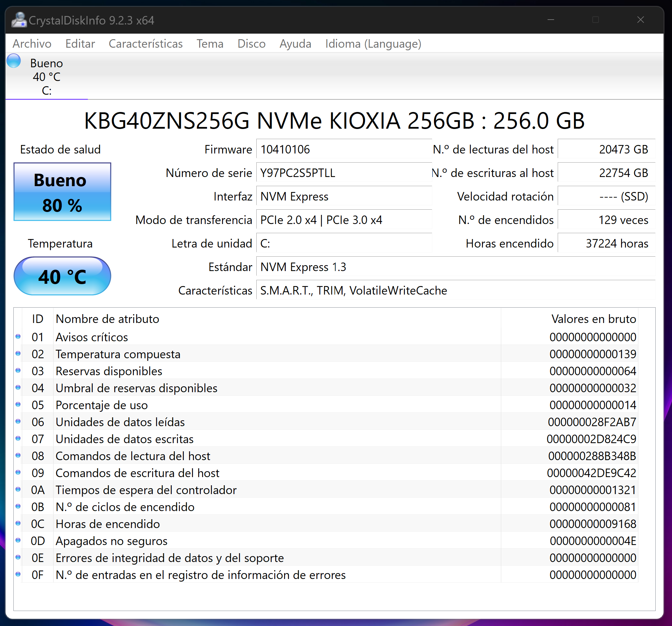Viewport: 672px width, 626px height.
Task: Click status dot for Errores de integridad de datos
Action: 18,557
